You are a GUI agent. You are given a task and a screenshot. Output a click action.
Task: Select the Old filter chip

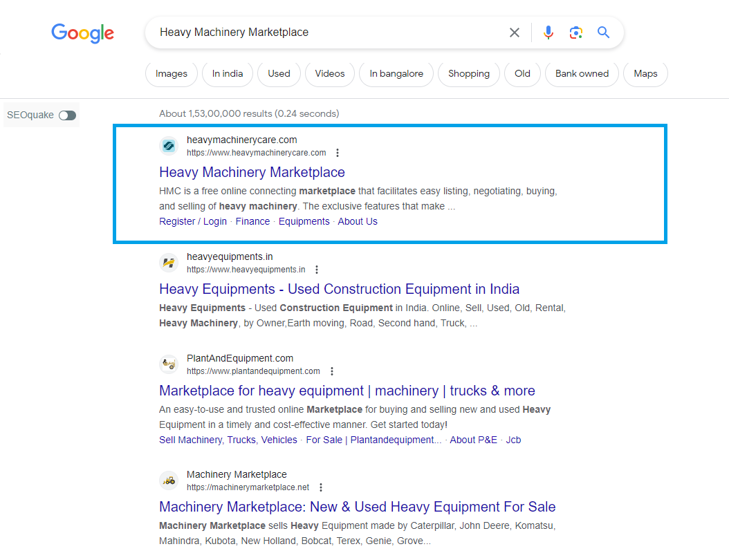pos(523,74)
